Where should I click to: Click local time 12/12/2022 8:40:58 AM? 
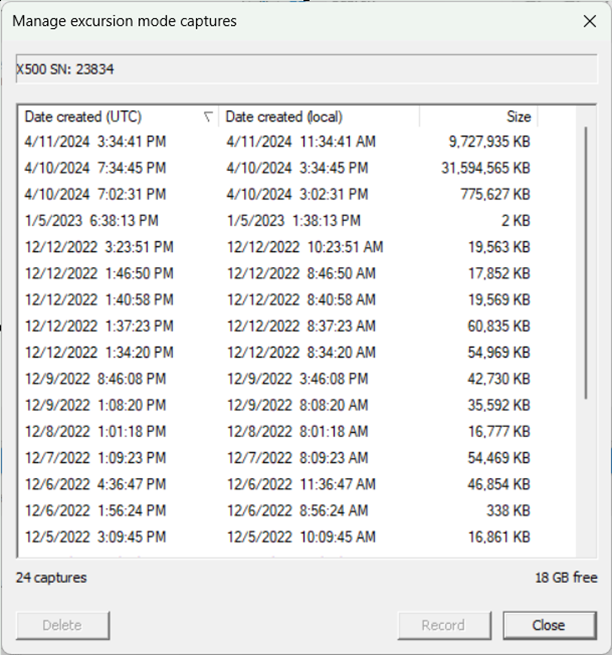[301, 300]
